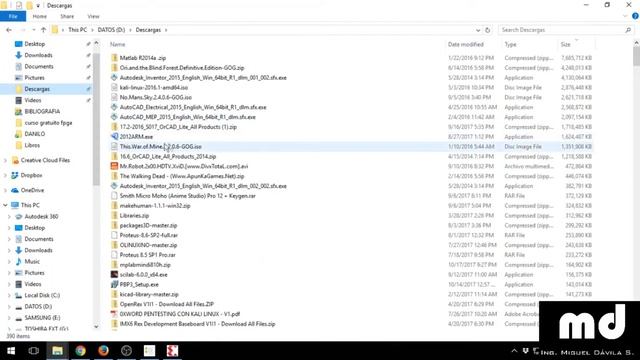Click This PC in the address path
Screen dimensions: 640x360
(78, 30)
